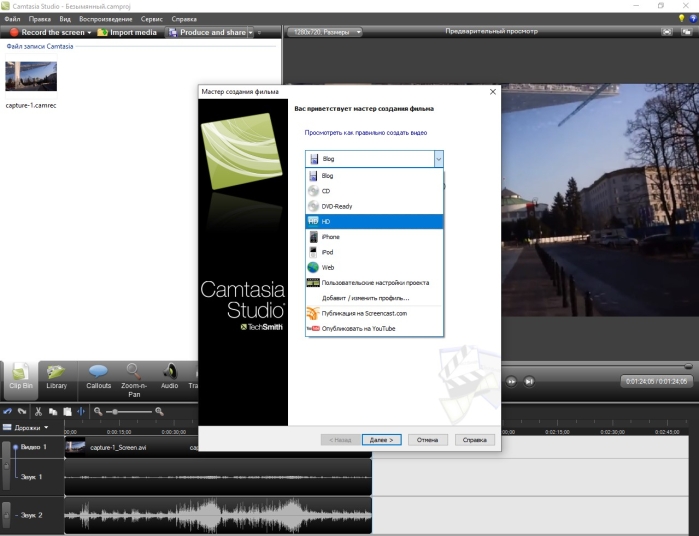The image size is (699, 536).
Task: Click the light bulb tips icon
Action: click(x=681, y=18)
